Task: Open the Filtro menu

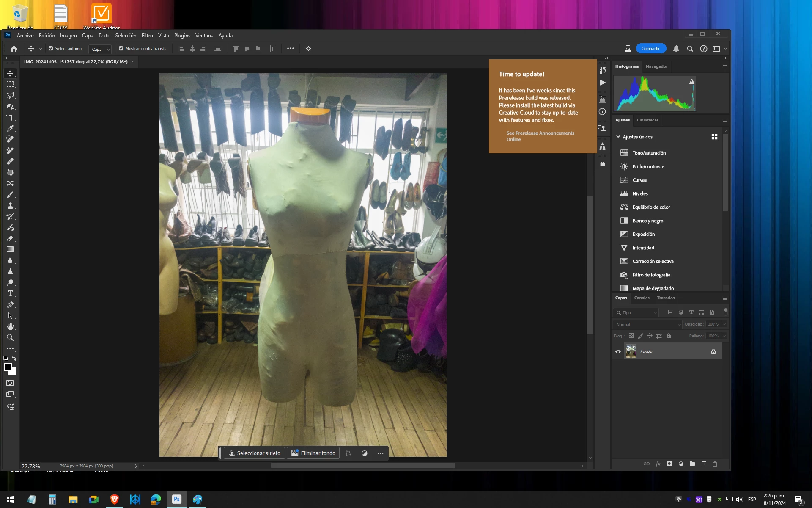Action: [147, 36]
